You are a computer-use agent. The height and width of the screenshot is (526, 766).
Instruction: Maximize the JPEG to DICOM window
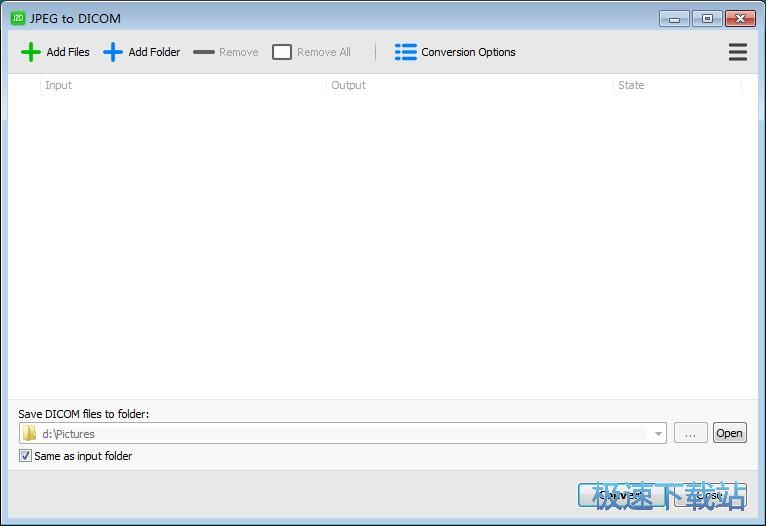pyautogui.click(x=707, y=19)
